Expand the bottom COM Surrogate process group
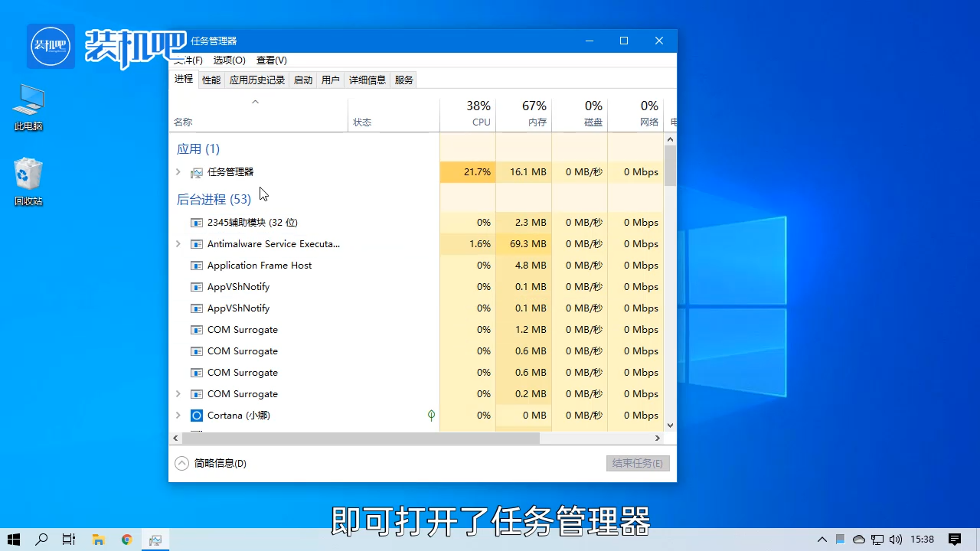Viewport: 980px width, 551px height. [x=178, y=393]
